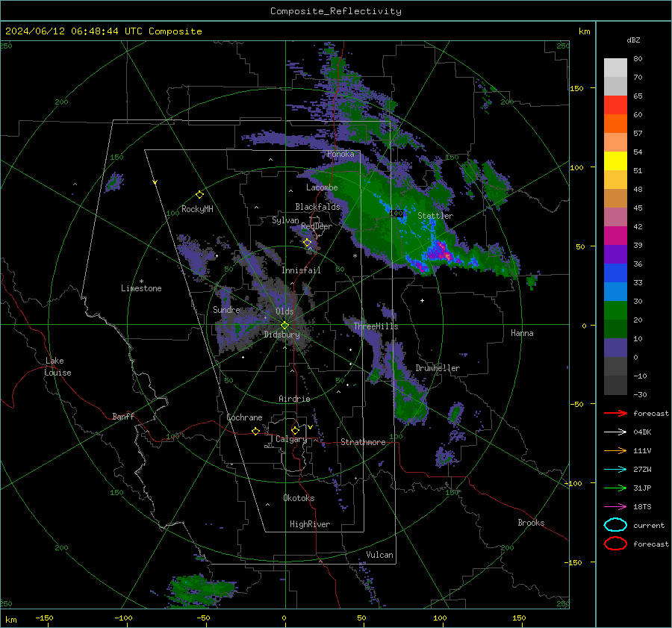Pick the orange 57–60 dBZ swatch
The image size is (672, 628).
(x=615, y=124)
